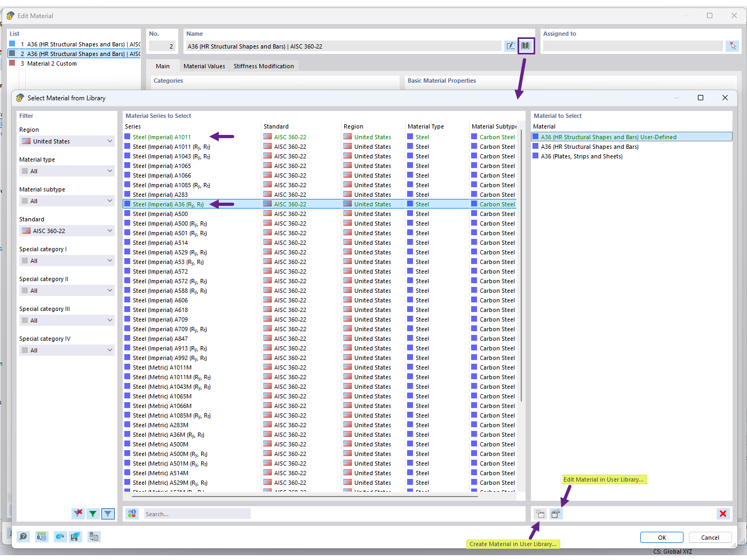Viewport: 747px width, 560px height.
Task: Open help with the question mark icon
Action: point(23,537)
